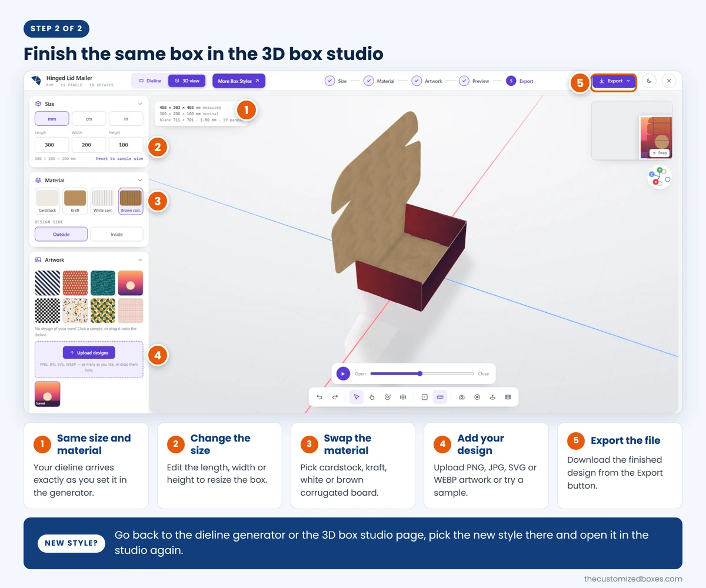Click the open-close slider handle
The width and height of the screenshot is (706, 588).
coord(420,373)
